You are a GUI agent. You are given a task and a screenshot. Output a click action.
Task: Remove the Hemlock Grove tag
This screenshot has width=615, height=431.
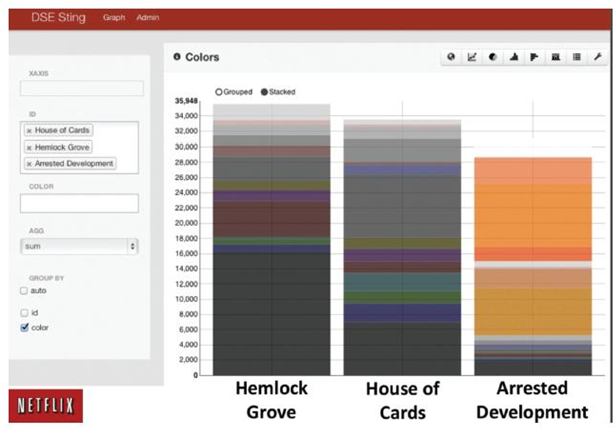coord(29,148)
